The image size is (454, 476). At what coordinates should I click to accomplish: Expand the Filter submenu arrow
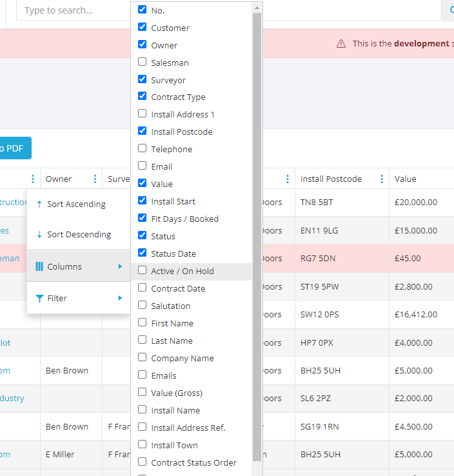(x=120, y=299)
